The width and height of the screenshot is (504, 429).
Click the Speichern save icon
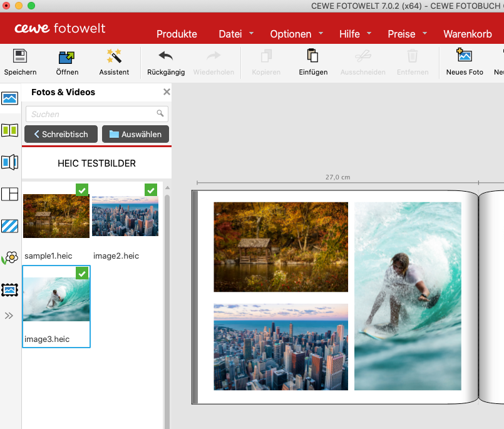[20, 57]
